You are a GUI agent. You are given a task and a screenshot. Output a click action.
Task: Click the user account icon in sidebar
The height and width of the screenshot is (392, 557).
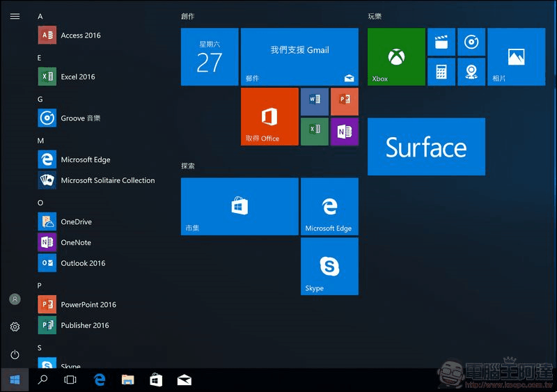click(x=15, y=299)
